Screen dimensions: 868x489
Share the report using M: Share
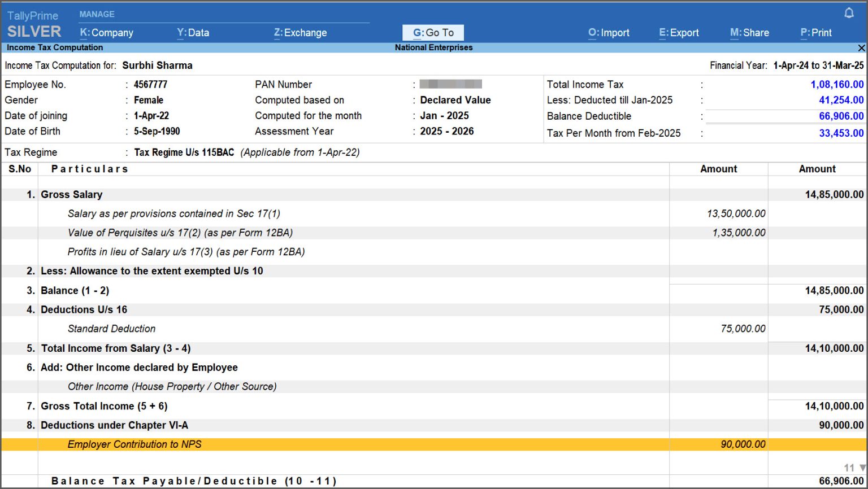749,32
